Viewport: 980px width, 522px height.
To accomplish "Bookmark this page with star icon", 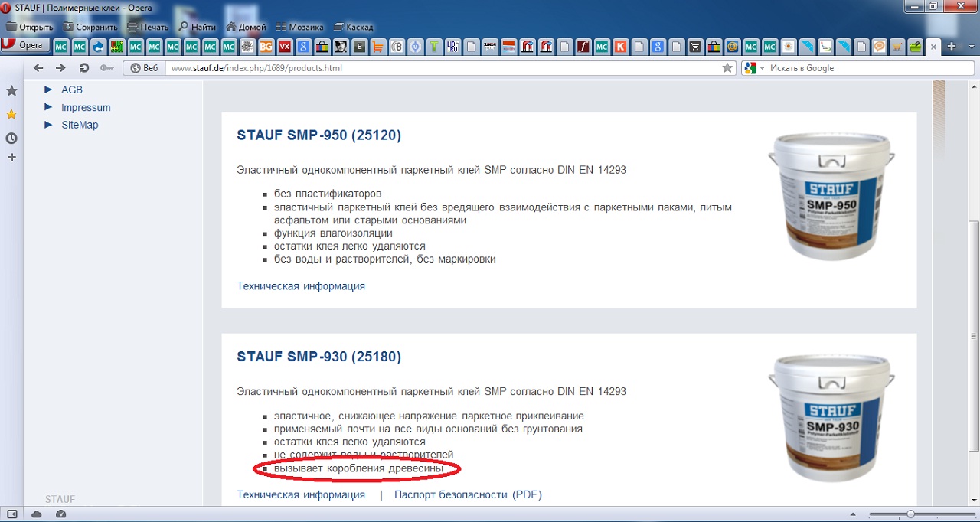I will [727, 68].
